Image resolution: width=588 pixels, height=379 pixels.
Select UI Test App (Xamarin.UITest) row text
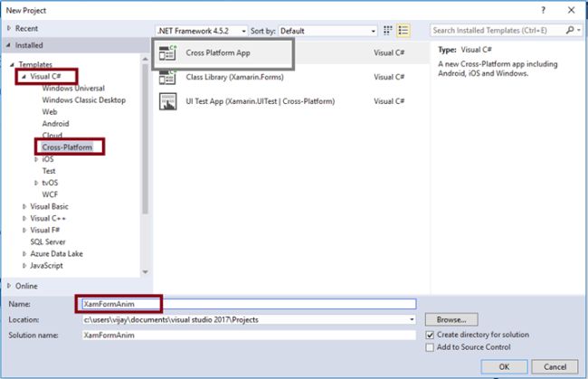261,101
